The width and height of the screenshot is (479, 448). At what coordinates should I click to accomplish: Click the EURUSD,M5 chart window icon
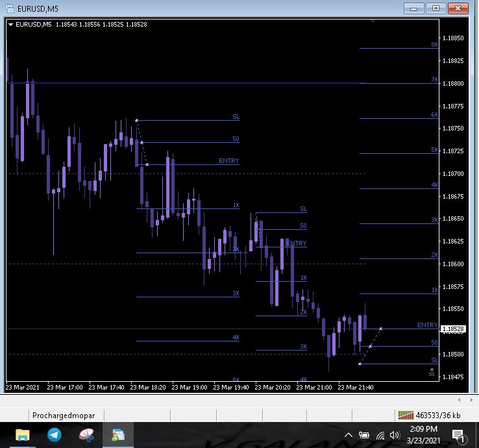coord(10,8)
